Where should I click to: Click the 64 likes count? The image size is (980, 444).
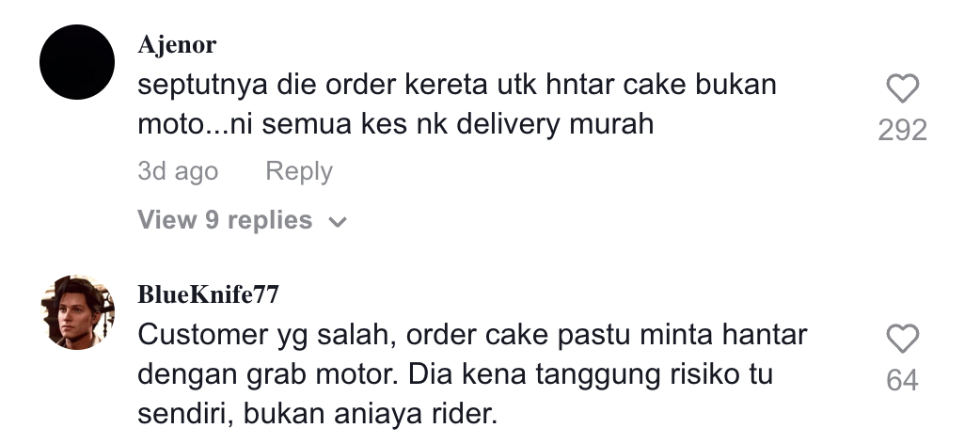(903, 381)
